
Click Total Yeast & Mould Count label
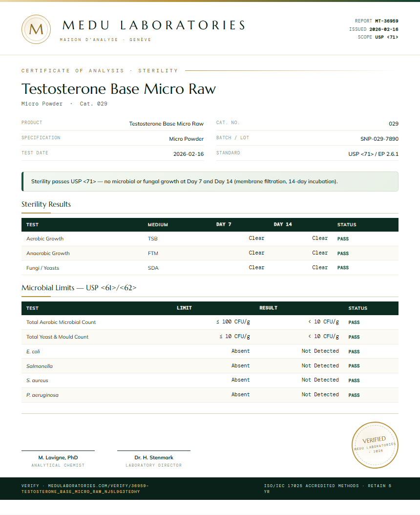pos(57,337)
